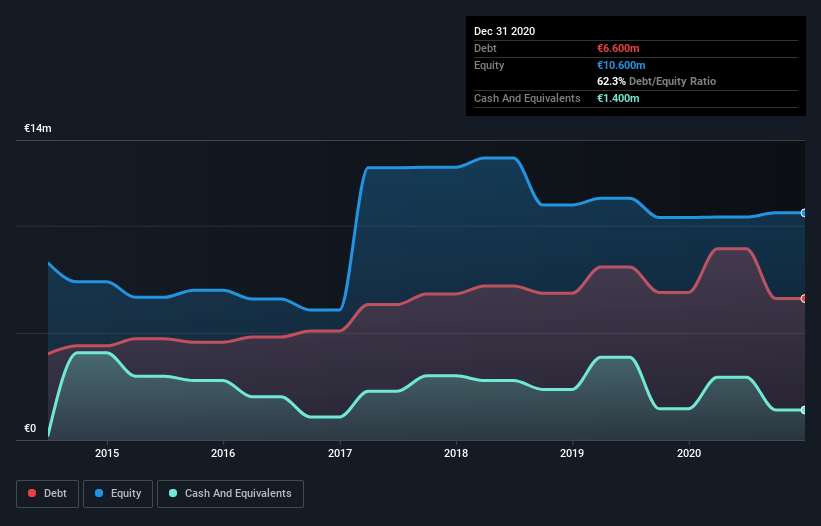The image size is (821, 526).
Task: Click the 2018 axis label
Action: (456, 453)
